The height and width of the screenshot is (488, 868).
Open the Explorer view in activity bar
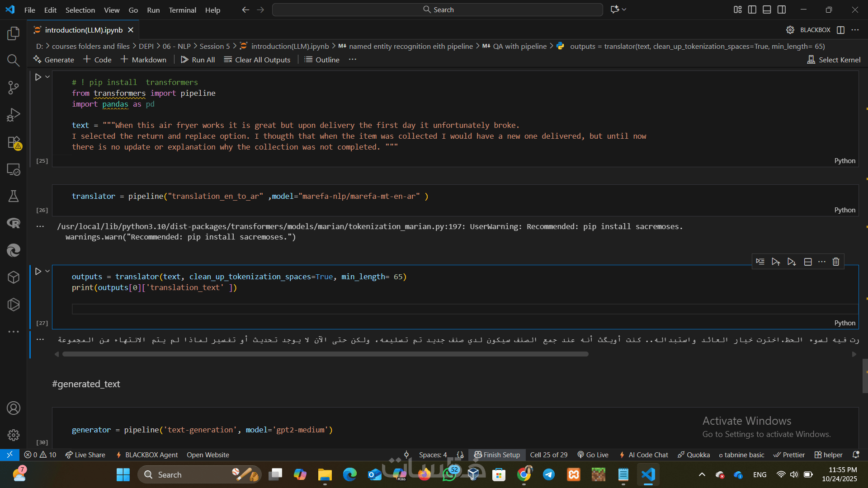[x=14, y=33]
